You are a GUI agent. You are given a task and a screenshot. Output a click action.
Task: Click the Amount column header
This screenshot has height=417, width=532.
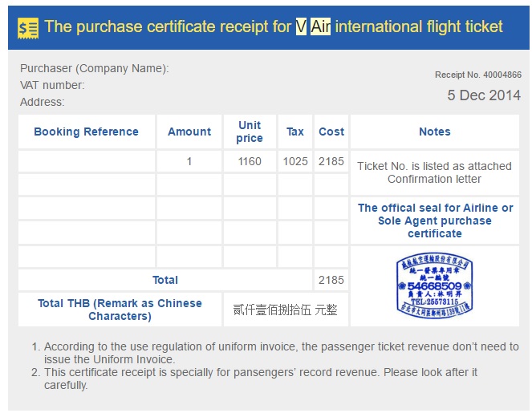(189, 132)
